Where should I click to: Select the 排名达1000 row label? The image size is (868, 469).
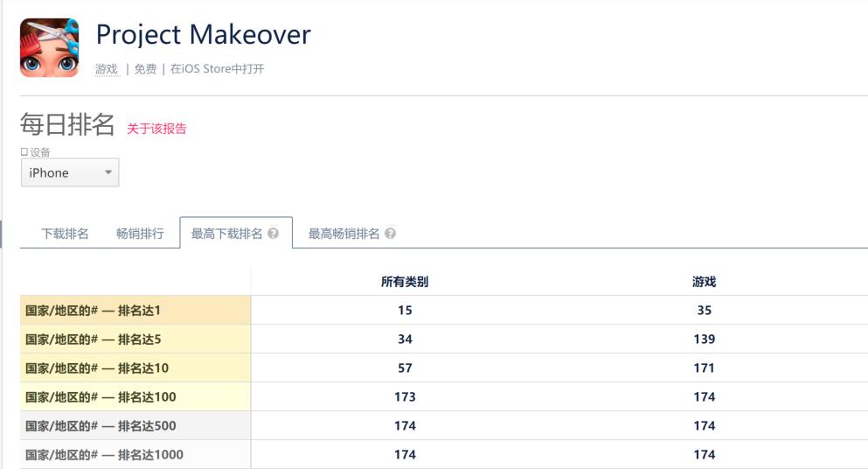tap(104, 455)
